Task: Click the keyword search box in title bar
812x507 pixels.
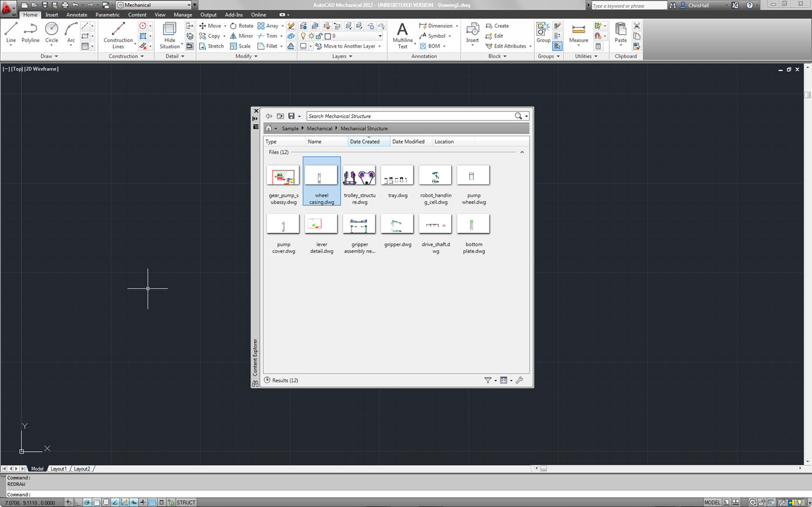Action: coord(629,5)
